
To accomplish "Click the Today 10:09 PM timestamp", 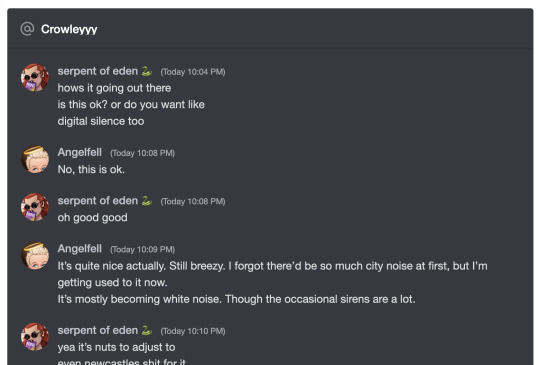I will (x=143, y=249).
